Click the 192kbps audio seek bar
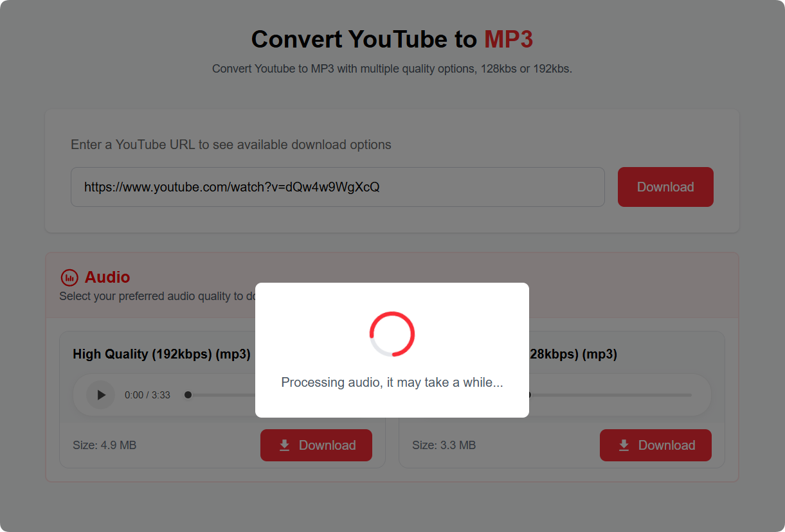Viewport: 785px width, 532px height. tap(220, 395)
